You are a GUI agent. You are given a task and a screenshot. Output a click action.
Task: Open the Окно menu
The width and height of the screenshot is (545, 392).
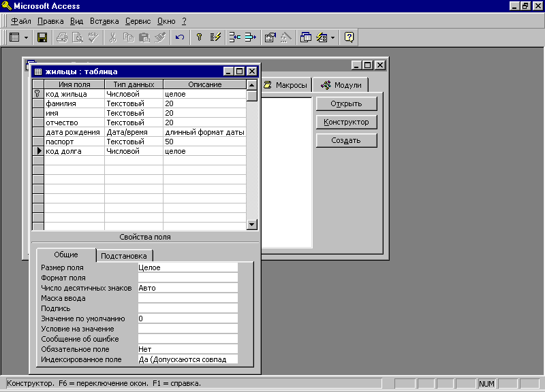[166, 21]
